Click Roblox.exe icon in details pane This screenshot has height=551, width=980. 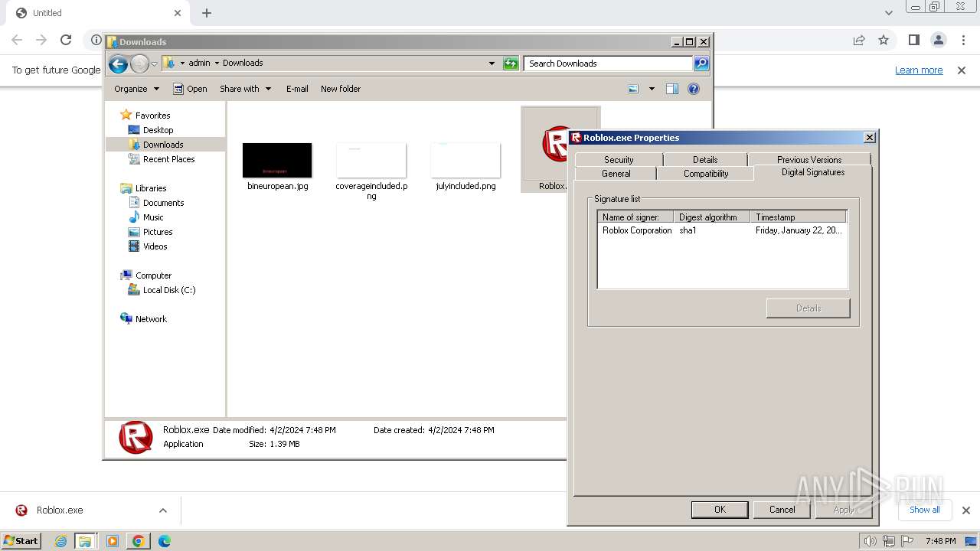(x=136, y=437)
